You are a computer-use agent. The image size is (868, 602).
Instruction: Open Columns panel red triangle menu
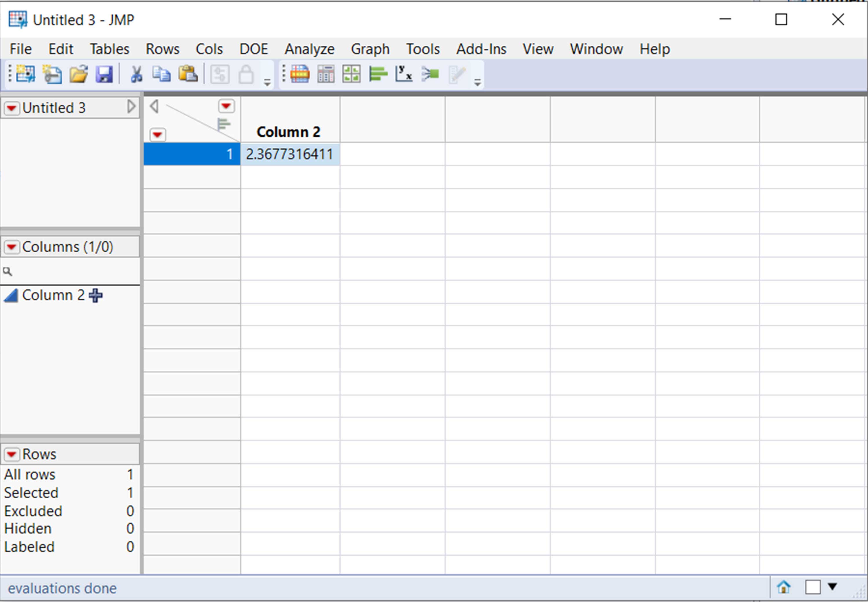12,247
